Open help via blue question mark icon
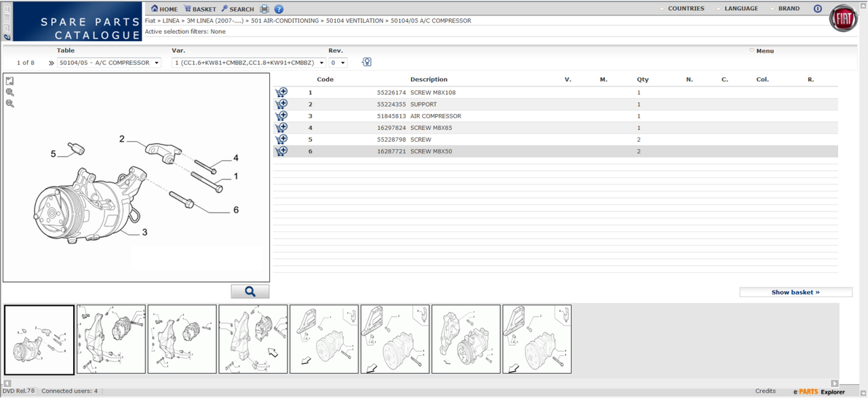Screen dimensions: 868x398 click(x=279, y=9)
